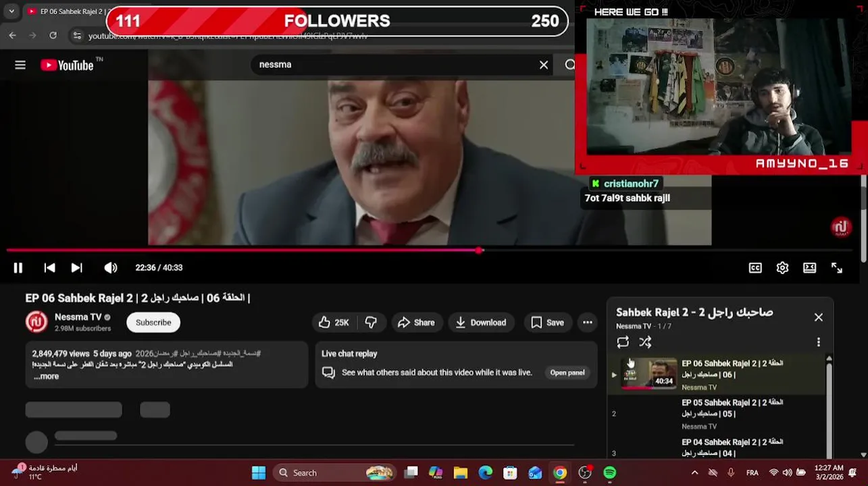
Task: Download the video
Action: click(481, 323)
